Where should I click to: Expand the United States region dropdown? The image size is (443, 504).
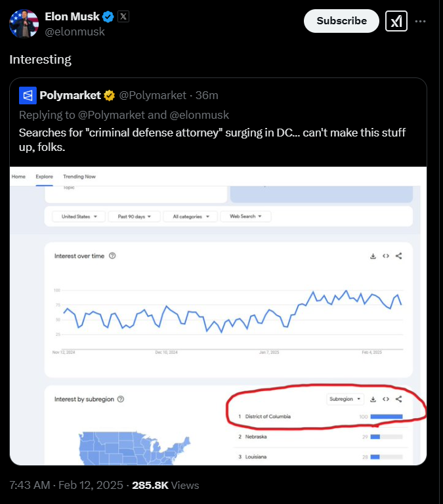(x=79, y=216)
